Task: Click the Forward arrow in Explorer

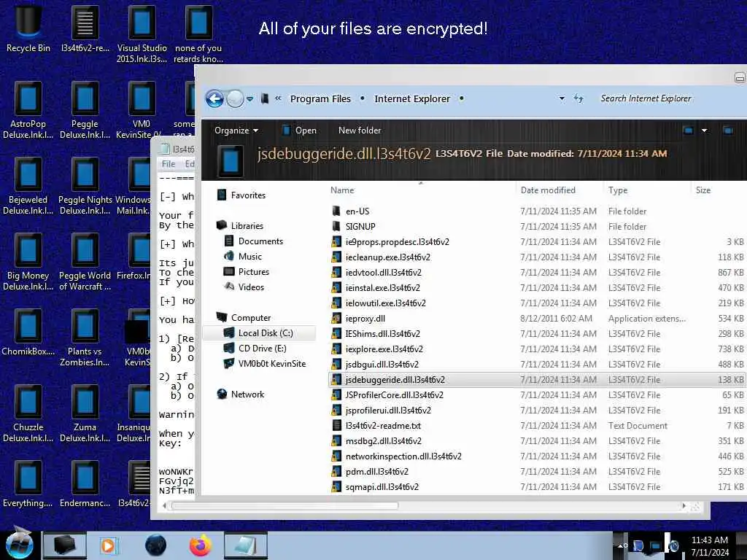Action: point(234,99)
